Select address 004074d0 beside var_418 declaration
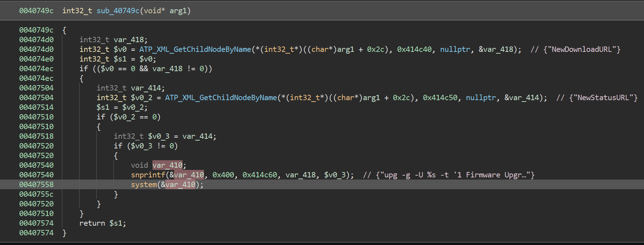This screenshot has height=245, width=644. (36, 40)
